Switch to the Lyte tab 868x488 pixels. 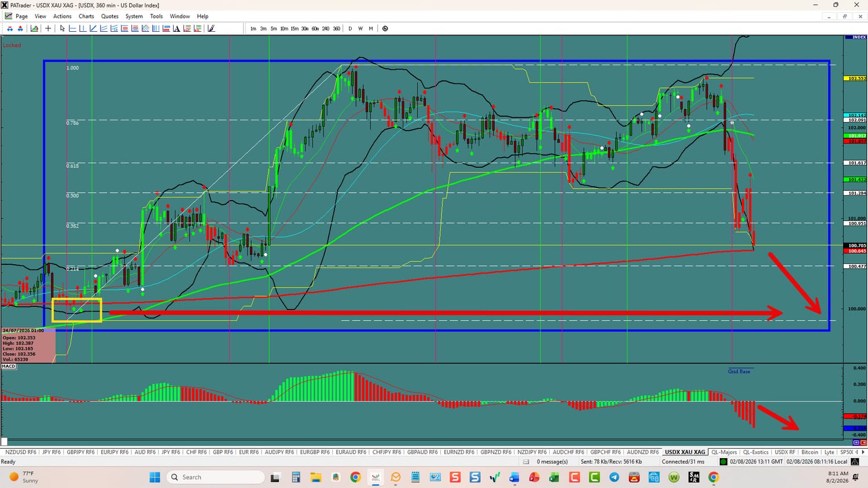tap(829, 452)
